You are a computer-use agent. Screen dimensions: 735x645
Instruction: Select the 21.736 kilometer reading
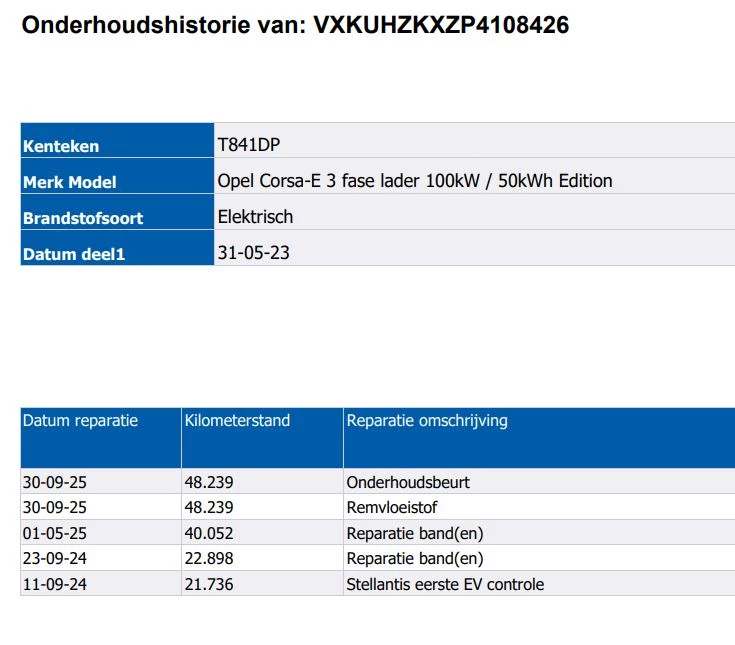pos(209,584)
